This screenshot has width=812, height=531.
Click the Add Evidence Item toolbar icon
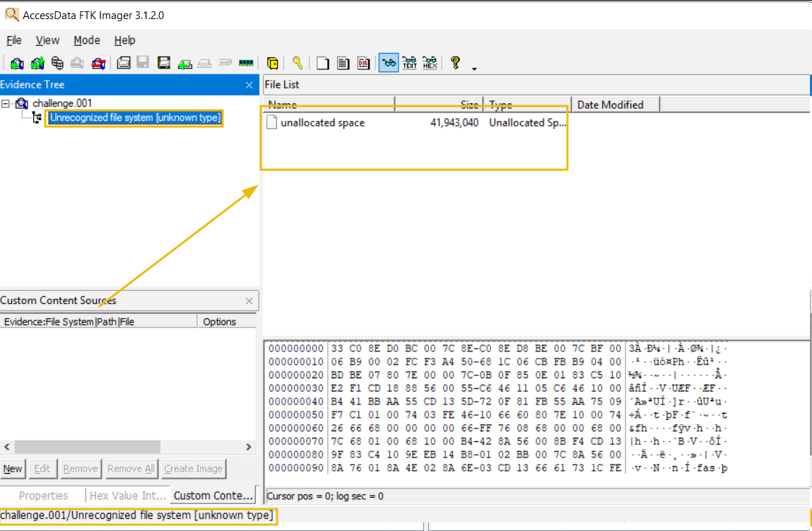click(x=17, y=63)
